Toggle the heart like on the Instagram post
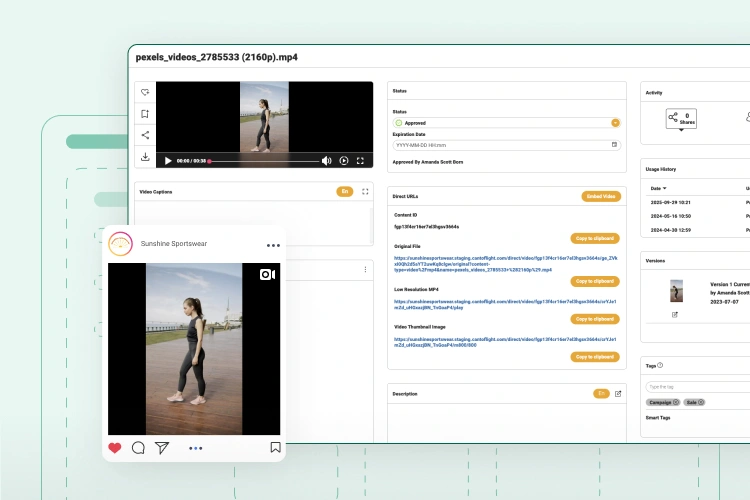The width and height of the screenshot is (750, 500). click(x=115, y=448)
